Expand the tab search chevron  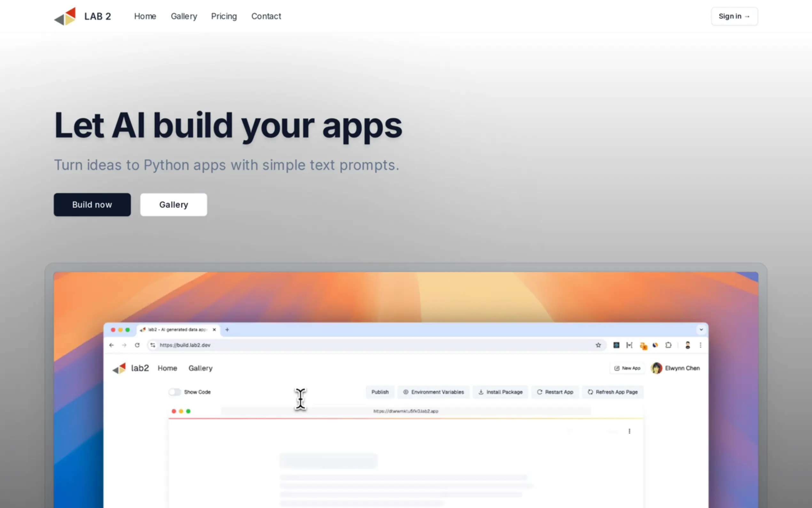click(x=701, y=329)
